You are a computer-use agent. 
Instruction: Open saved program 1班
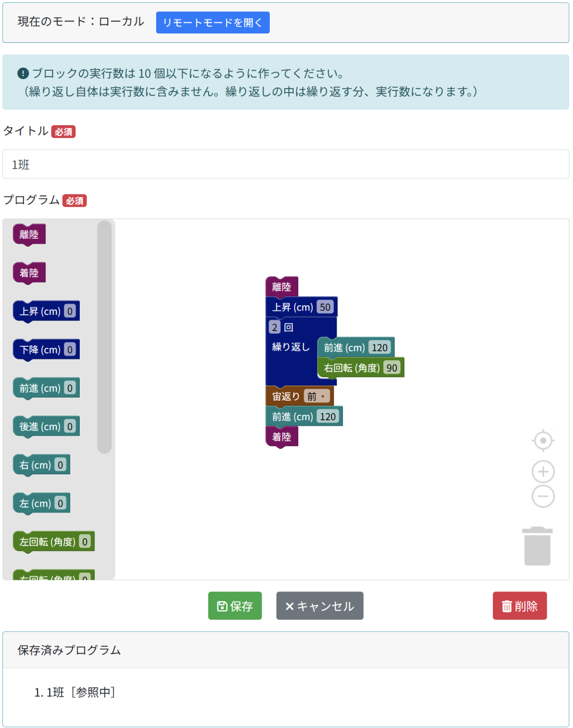pyautogui.click(x=53, y=693)
